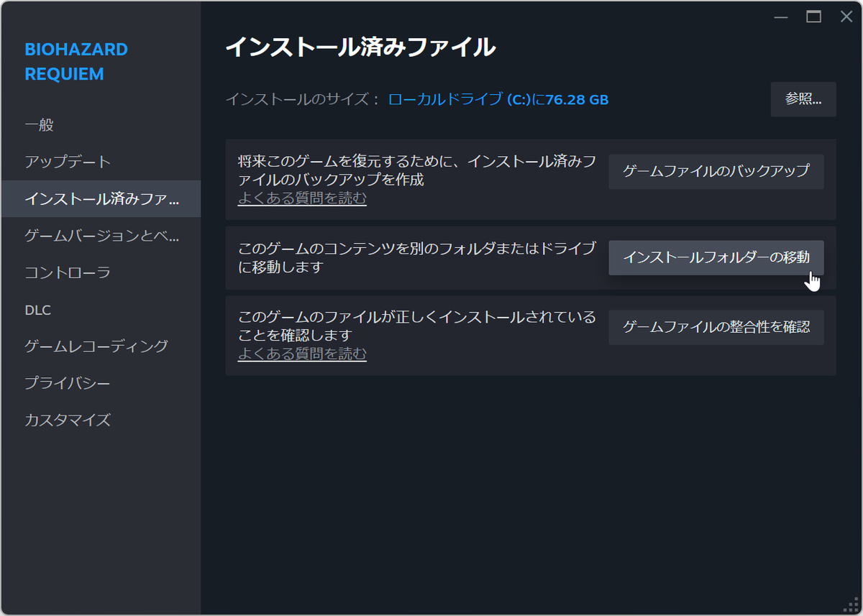Click インストールフォルダーの移動 button

click(x=716, y=257)
